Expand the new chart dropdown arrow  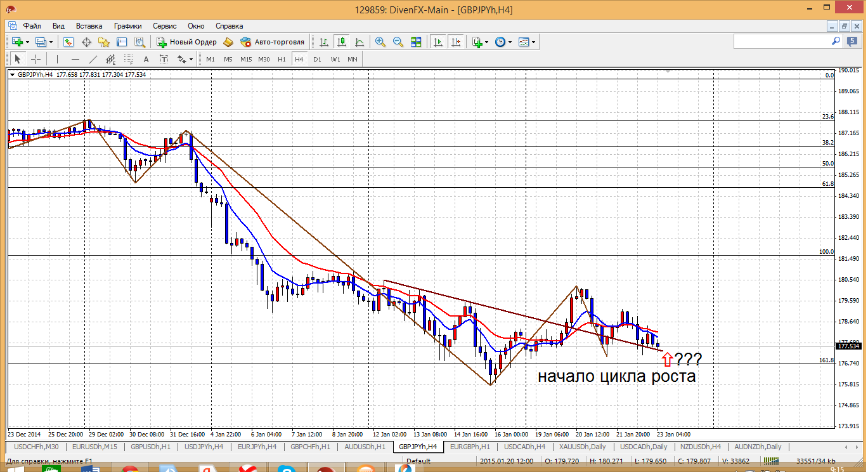point(27,43)
